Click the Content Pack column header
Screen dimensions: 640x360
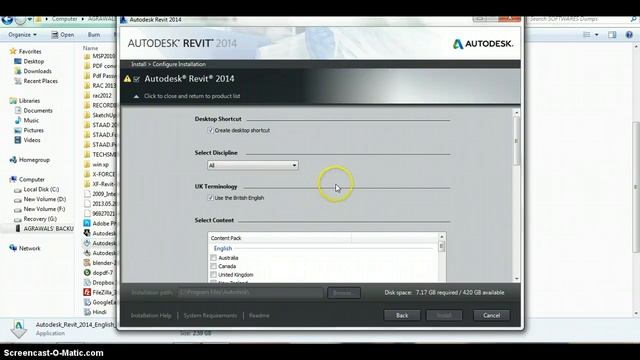pos(280,238)
